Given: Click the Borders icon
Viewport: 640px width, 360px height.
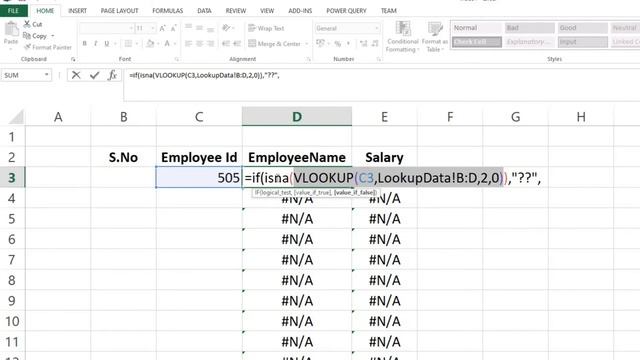Looking at the screenshot, I should [x=128, y=43].
